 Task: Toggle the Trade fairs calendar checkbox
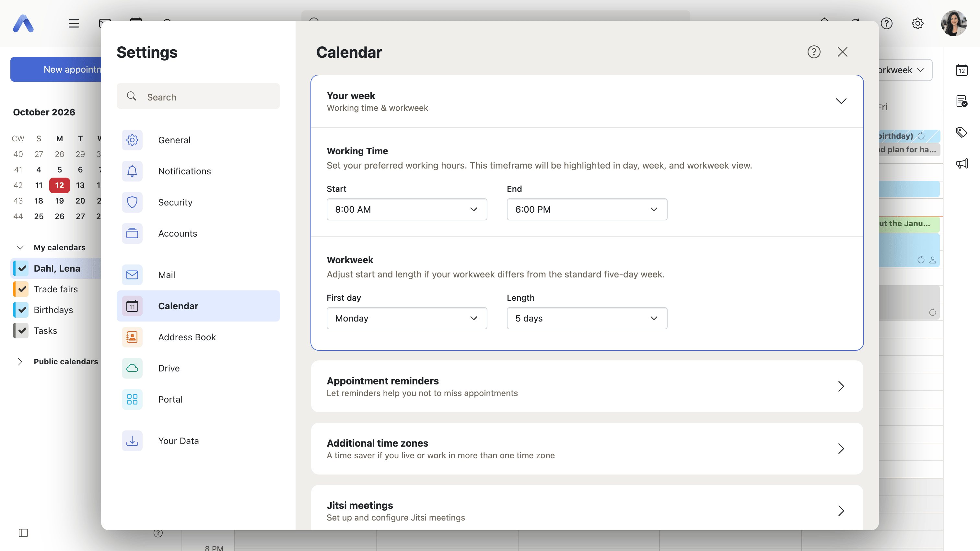(x=22, y=289)
